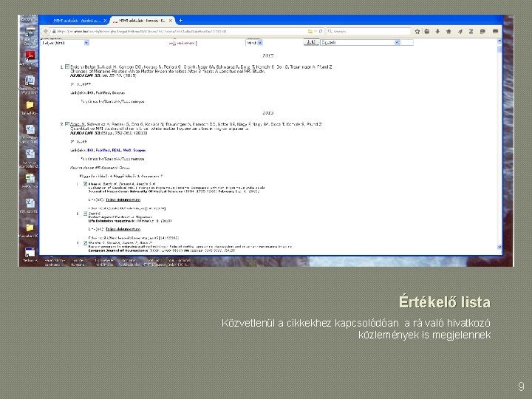Open the DOI link of record 2

[x=91, y=150]
